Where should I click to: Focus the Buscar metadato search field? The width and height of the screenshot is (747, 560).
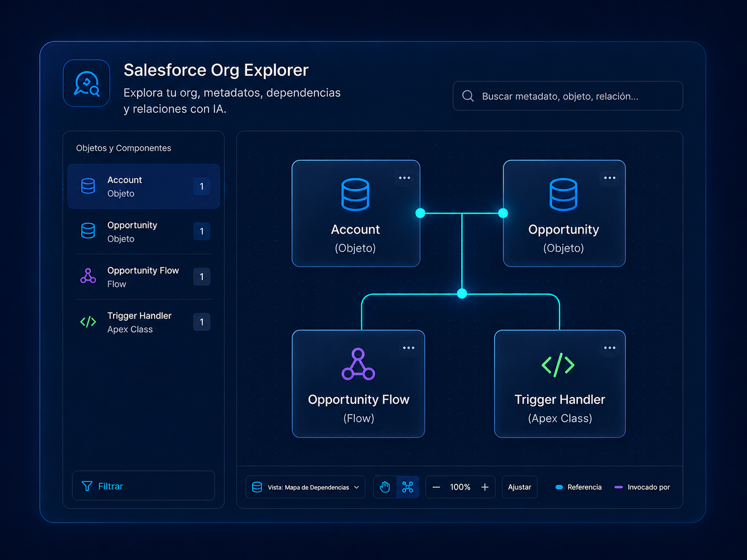tap(567, 96)
